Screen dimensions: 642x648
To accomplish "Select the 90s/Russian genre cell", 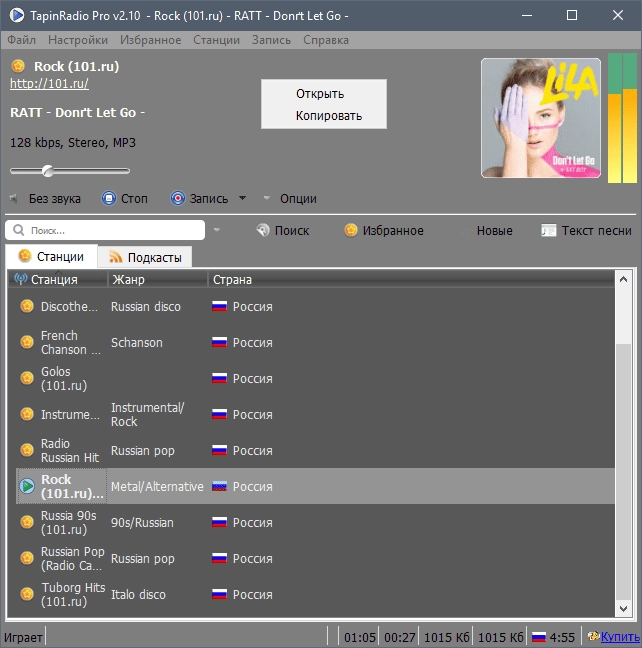I will (142, 522).
